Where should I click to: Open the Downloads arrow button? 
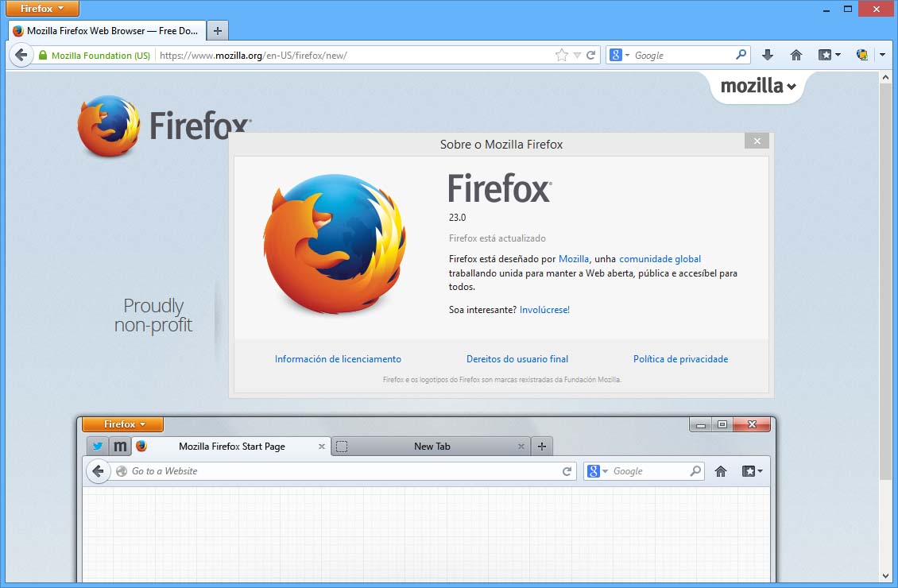768,55
